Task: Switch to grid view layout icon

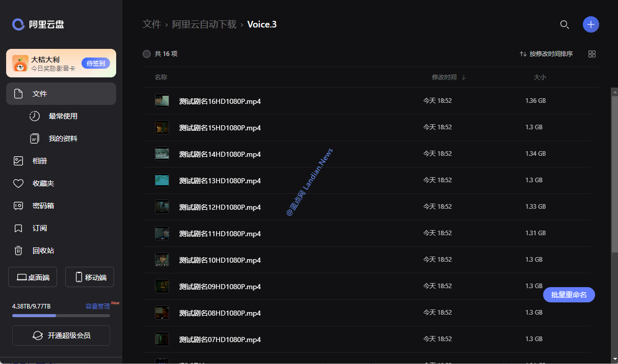Action: (x=592, y=54)
